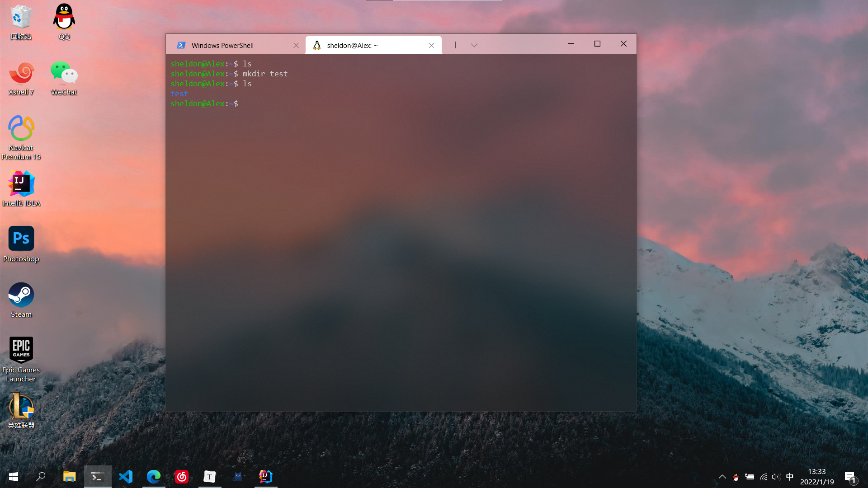Click the QQ penguin desktop icon
The width and height of the screenshot is (868, 488).
(64, 18)
